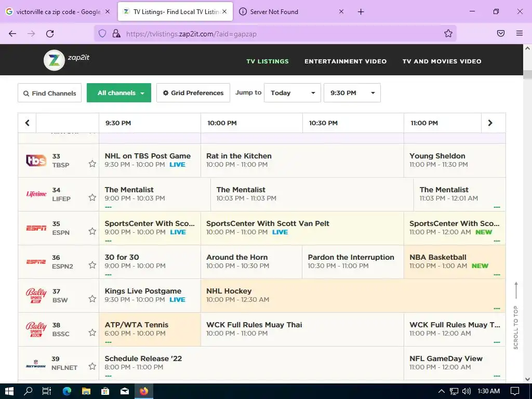Open the Windows Start menu

tap(9, 391)
